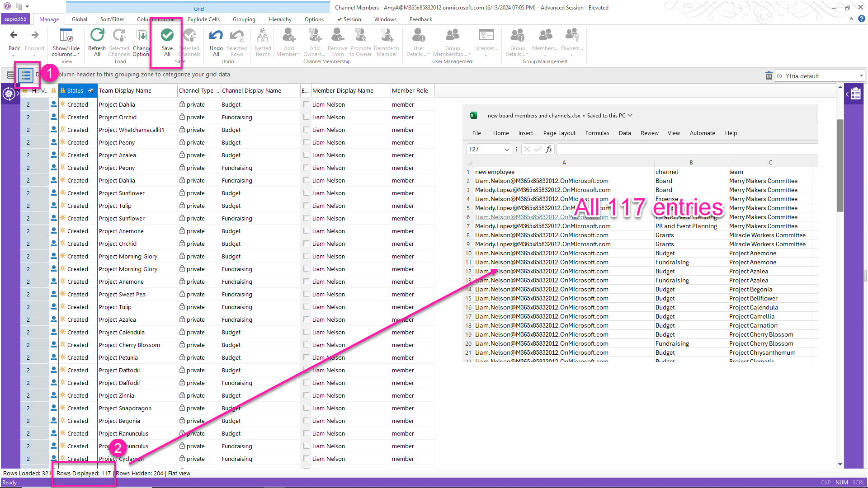The image size is (868, 488).
Task: Toggle checkbox in Project Peony Budget row
Action: point(306,142)
